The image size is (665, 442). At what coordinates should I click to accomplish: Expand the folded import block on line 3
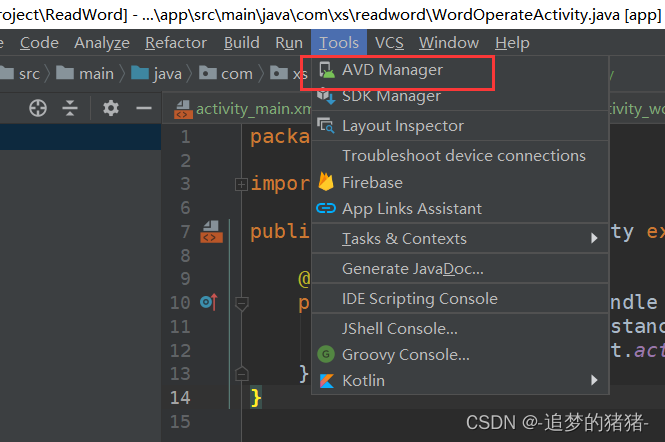click(x=241, y=185)
